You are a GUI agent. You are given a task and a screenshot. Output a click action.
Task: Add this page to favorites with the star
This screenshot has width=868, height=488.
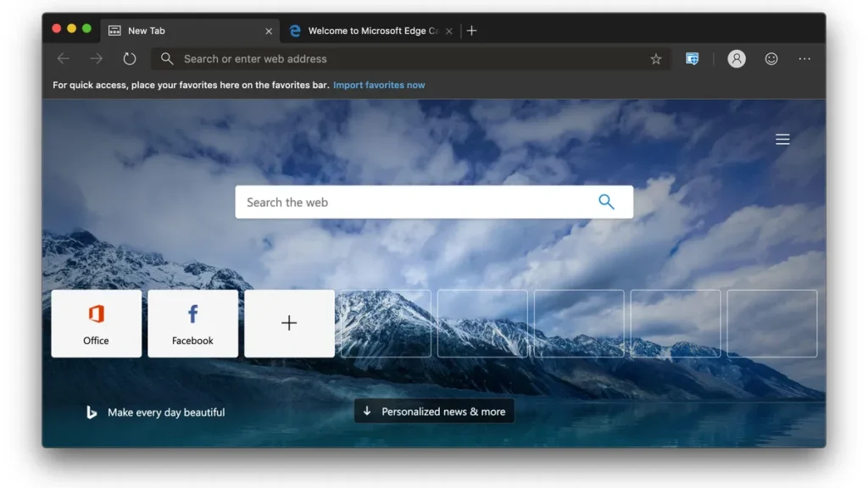[656, 58]
